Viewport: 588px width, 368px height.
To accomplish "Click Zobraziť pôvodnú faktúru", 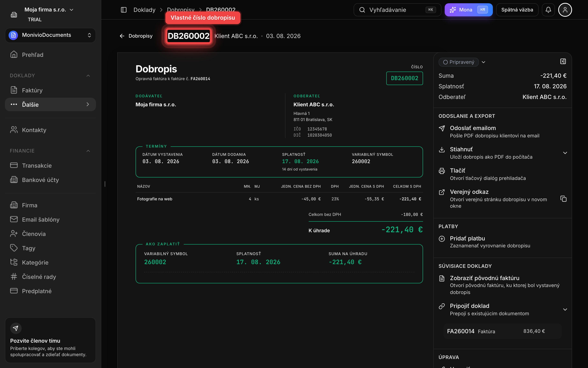I will click(x=502, y=285).
